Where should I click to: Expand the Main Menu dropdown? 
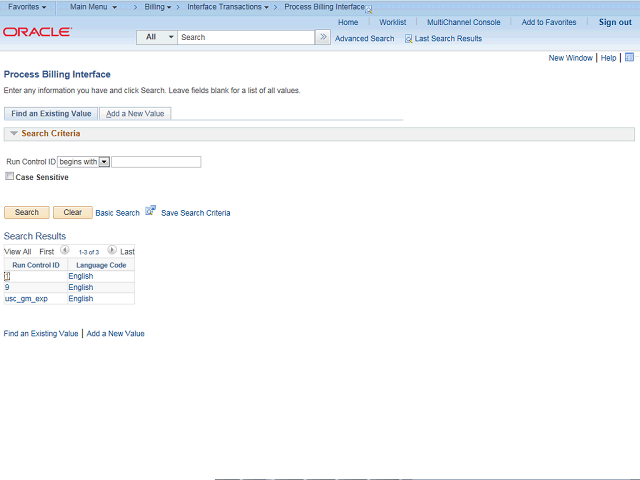(93, 7)
